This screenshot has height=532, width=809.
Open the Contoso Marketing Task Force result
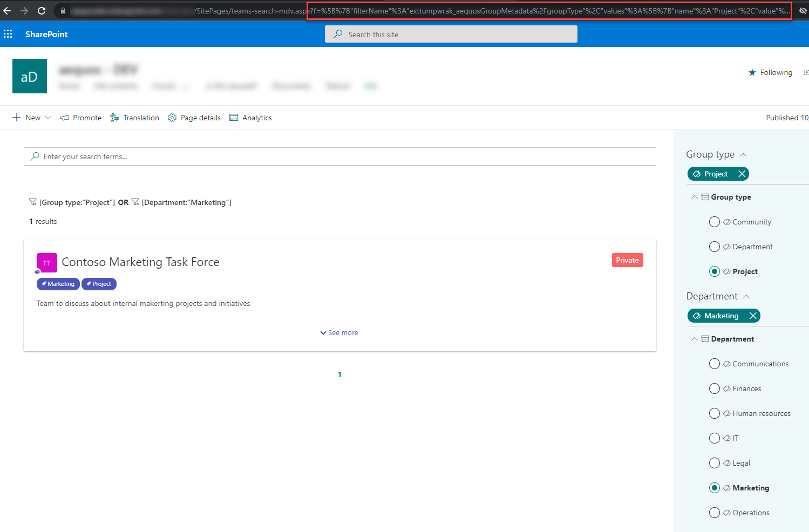point(140,262)
